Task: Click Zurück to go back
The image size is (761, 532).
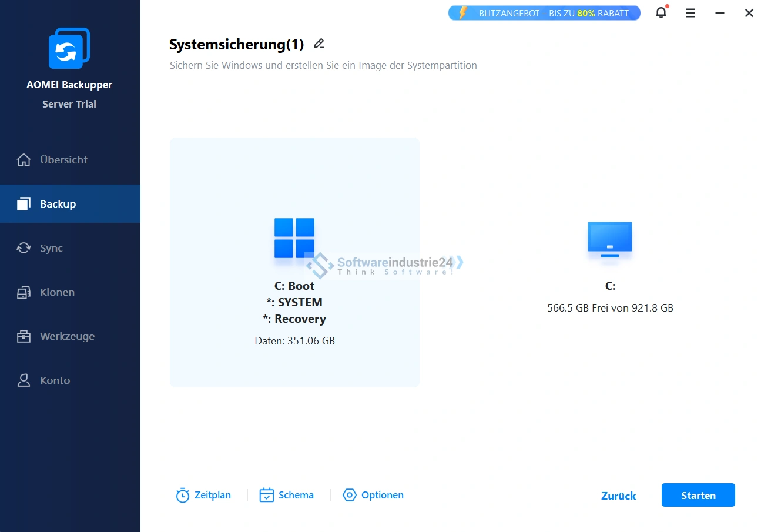Action: [x=618, y=496]
